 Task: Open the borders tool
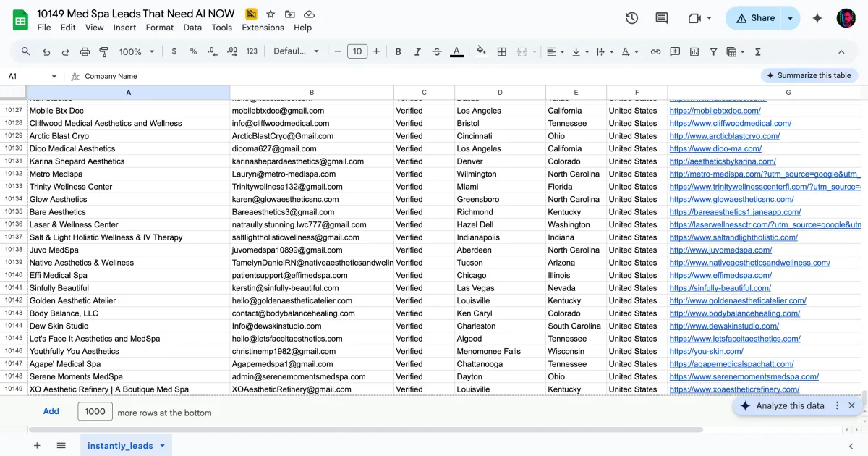tap(502, 51)
